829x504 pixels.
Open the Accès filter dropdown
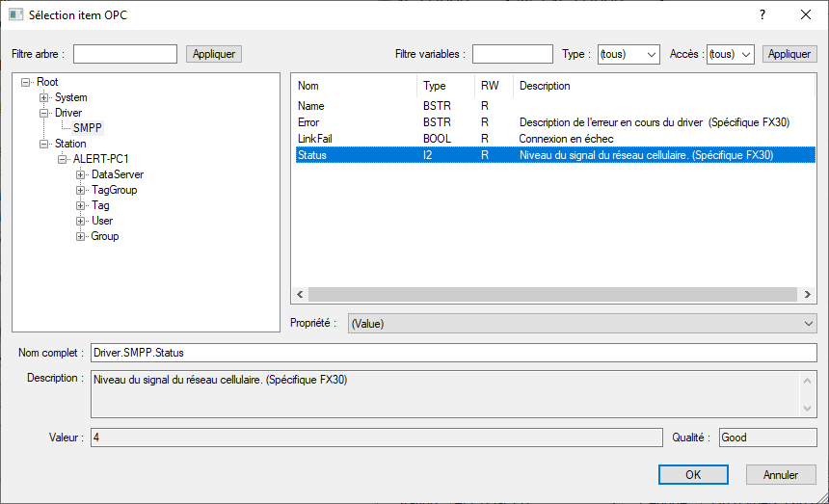point(730,54)
